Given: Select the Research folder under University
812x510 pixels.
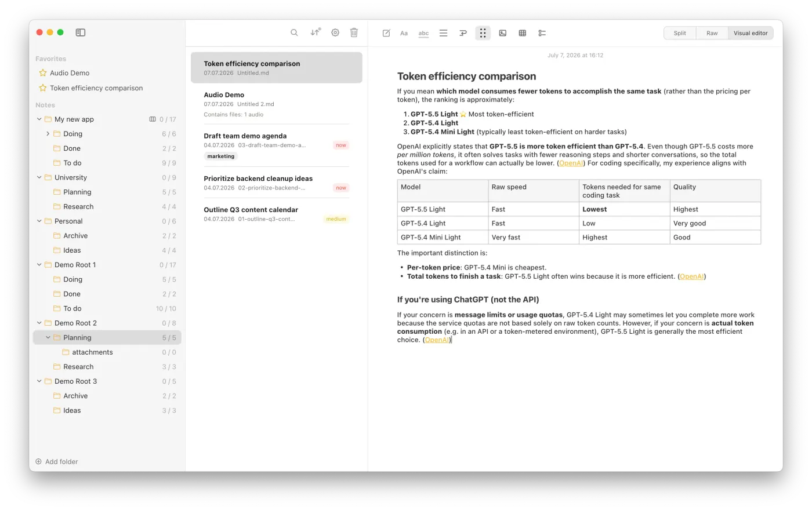Looking at the screenshot, I should coord(107,207).
